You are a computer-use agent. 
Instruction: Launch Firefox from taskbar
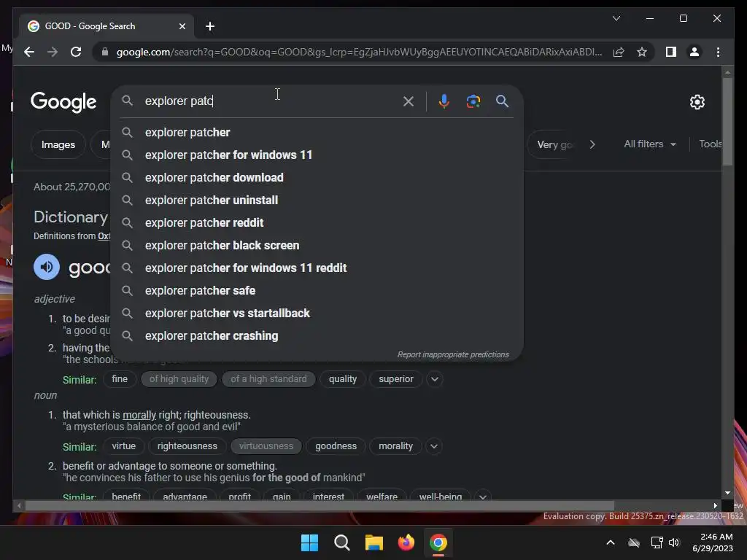click(x=406, y=542)
